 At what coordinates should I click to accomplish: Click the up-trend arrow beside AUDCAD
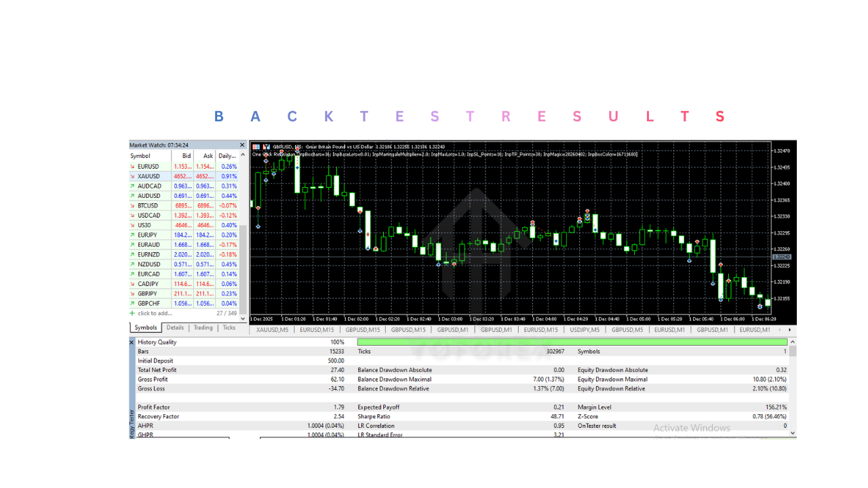tap(133, 186)
